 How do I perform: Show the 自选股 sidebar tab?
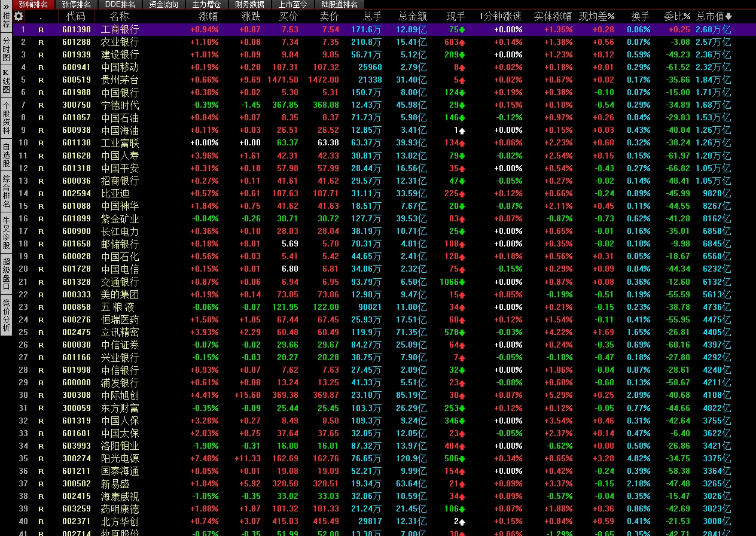coord(6,155)
